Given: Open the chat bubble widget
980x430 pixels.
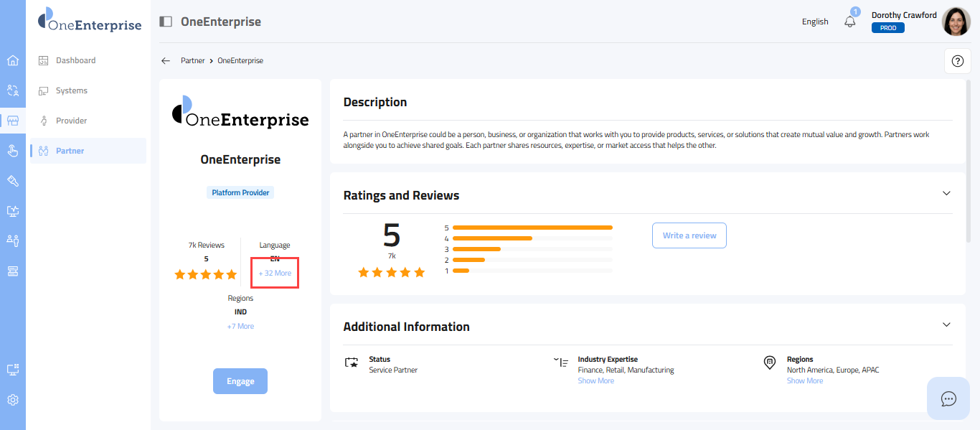Looking at the screenshot, I should pos(948,398).
